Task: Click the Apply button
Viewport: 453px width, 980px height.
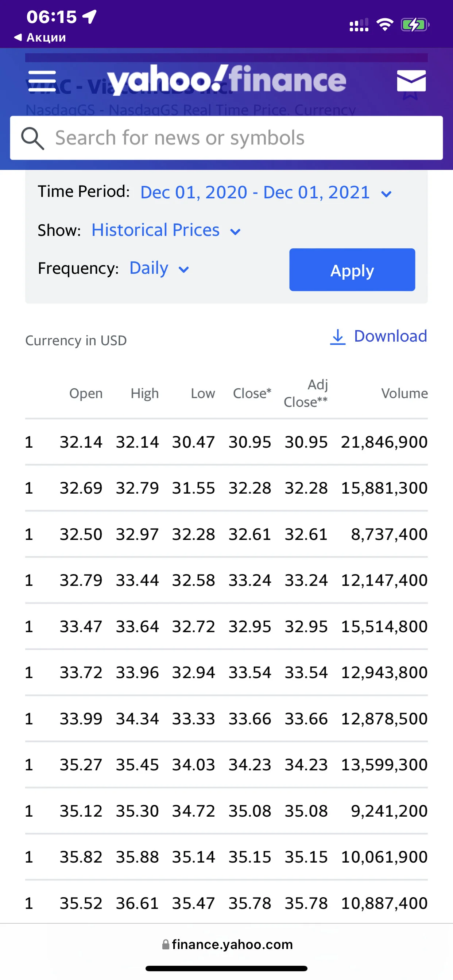Action: click(x=352, y=270)
